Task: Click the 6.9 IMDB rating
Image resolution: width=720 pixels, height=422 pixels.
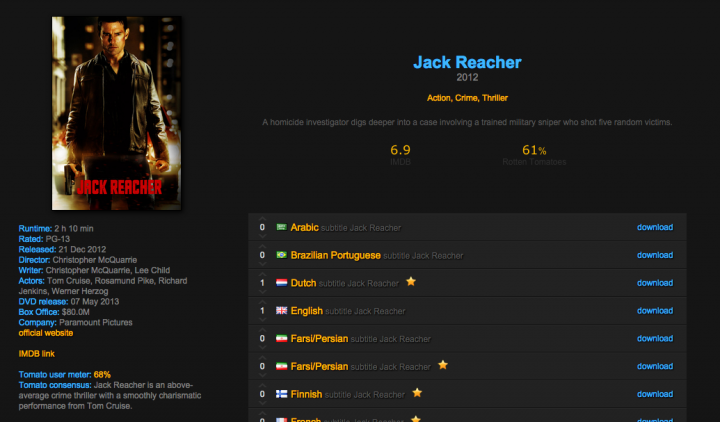Action: [x=400, y=150]
